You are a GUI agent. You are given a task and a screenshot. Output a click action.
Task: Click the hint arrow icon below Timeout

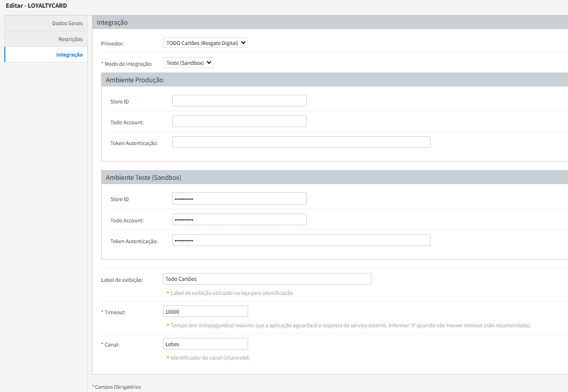(167, 325)
